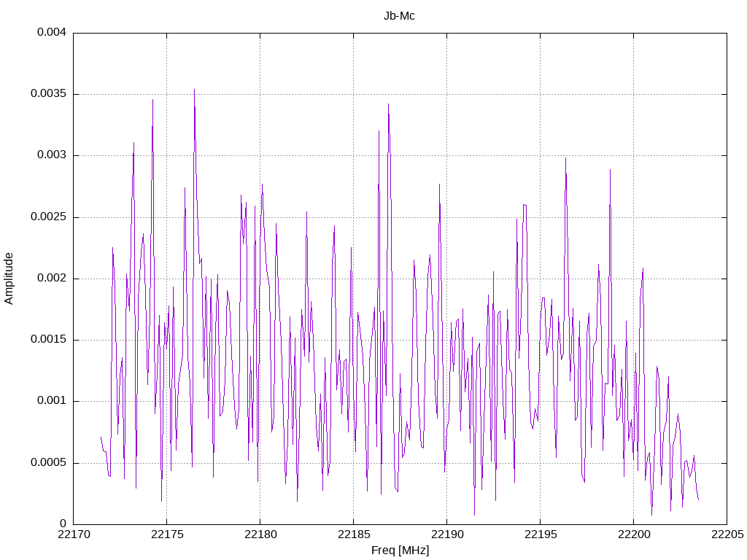Click the y-axis tick label 0.004
747x560 pixels.
(x=52, y=32)
